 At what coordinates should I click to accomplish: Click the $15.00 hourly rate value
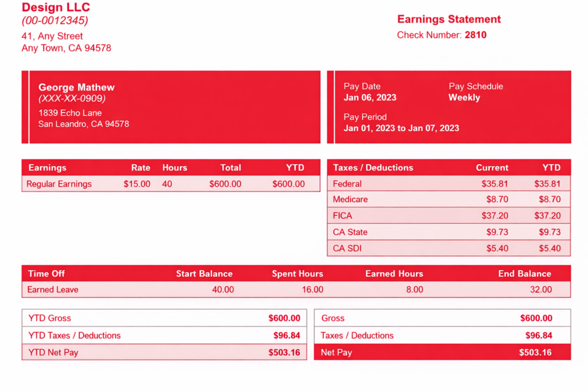137,184
